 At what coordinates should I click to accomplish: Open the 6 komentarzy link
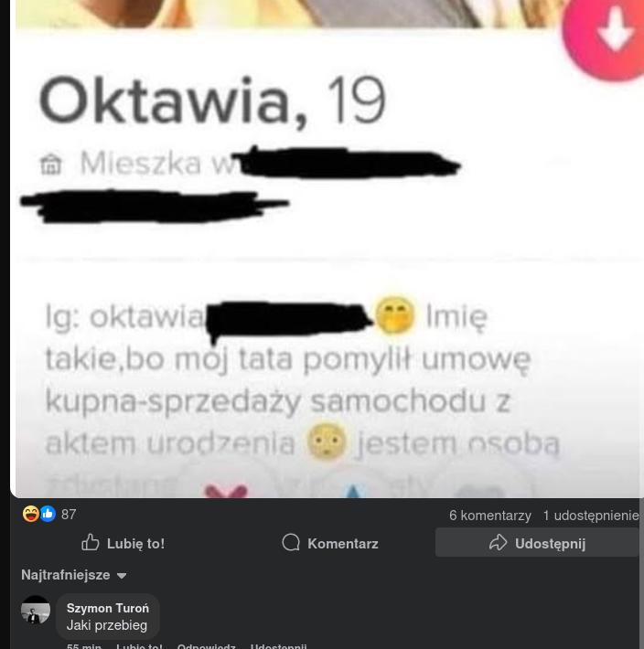[x=490, y=516]
